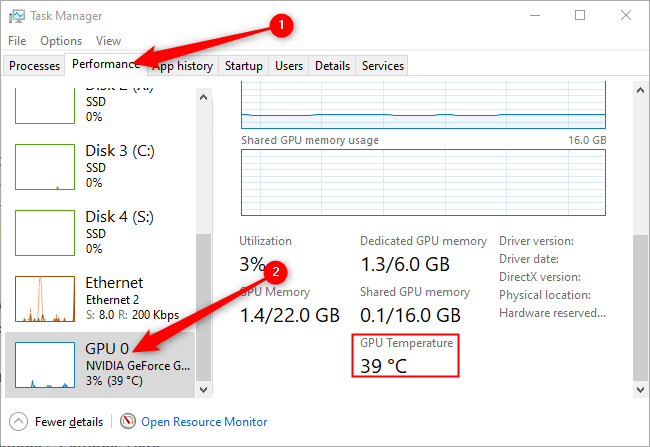This screenshot has height=447, width=650.
Task: Open the Options menu
Action: tap(61, 41)
